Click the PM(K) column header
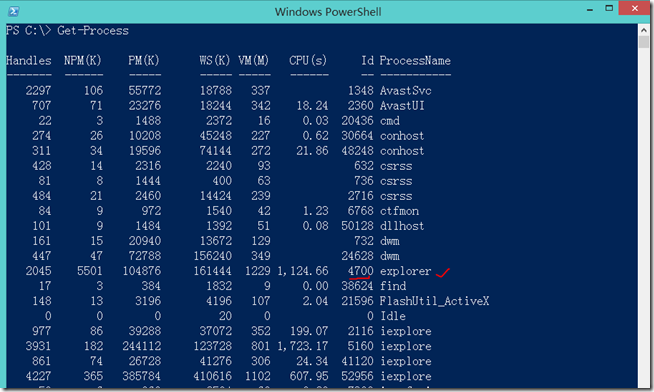The width and height of the screenshot is (654, 392). click(x=144, y=61)
